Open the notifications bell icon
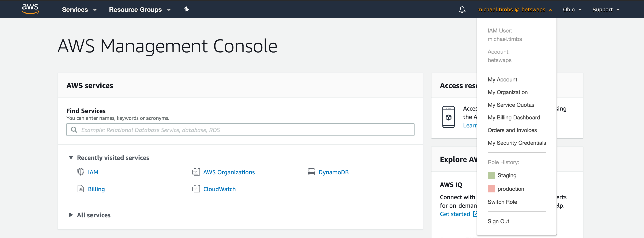 coord(462,9)
